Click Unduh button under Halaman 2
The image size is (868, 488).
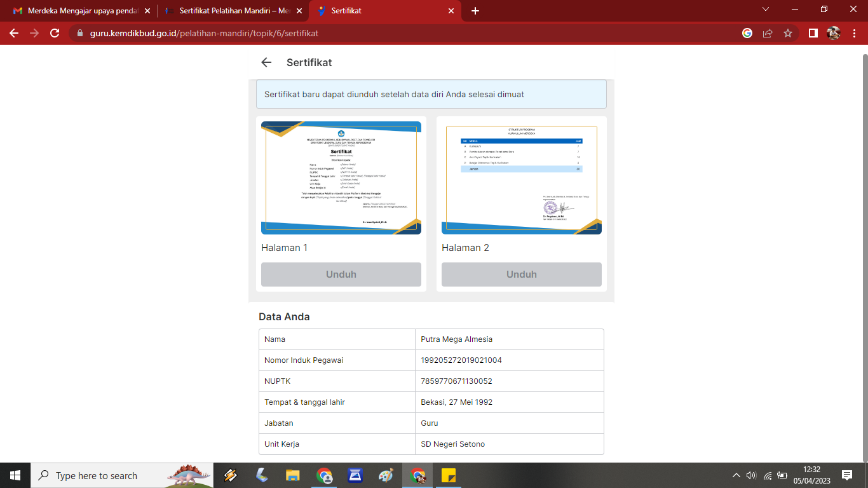coord(522,274)
